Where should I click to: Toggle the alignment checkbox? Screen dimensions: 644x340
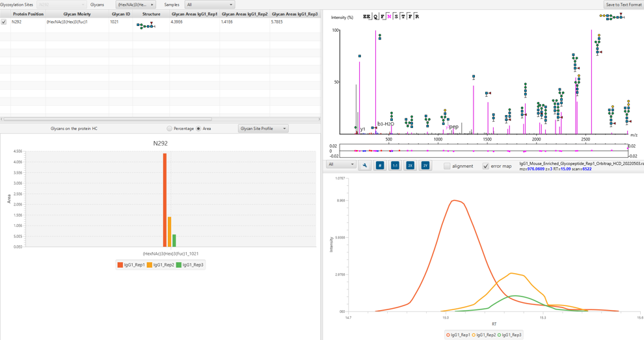click(x=448, y=166)
